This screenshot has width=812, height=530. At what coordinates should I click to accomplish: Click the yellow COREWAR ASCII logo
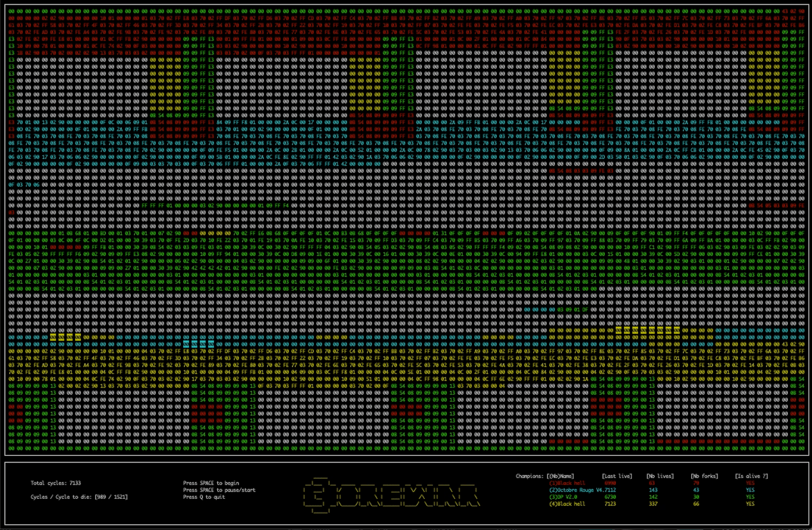pyautogui.click(x=391, y=495)
